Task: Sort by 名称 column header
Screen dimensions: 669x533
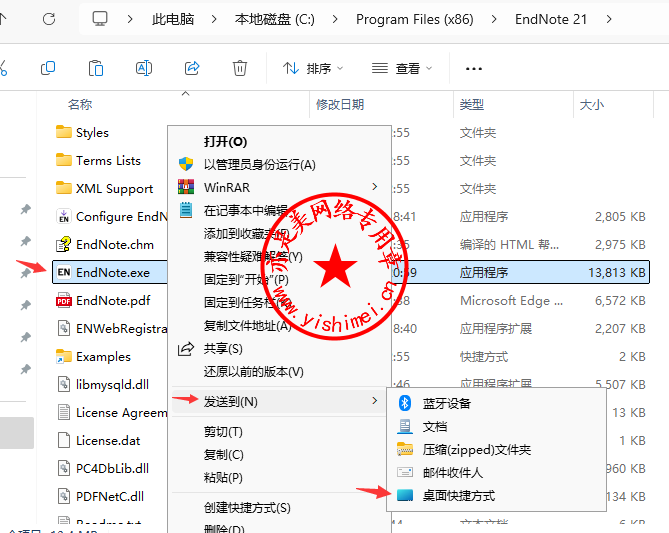Action: tap(80, 105)
